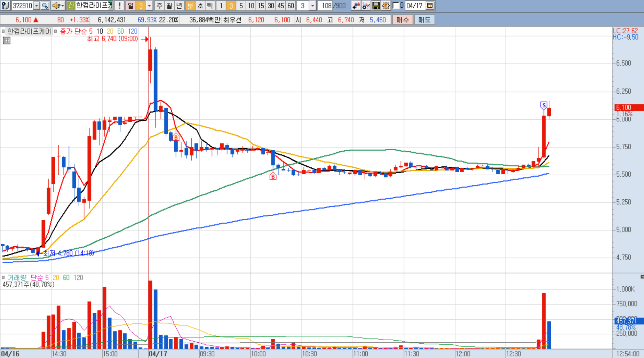Open the daily period value dropdown
Screen dimensions: 644x358
[x=149, y=6]
